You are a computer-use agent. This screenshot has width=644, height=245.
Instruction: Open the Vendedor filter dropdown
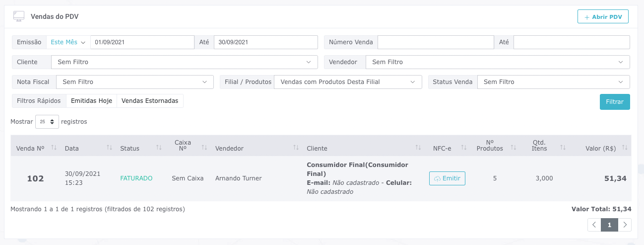click(498, 62)
